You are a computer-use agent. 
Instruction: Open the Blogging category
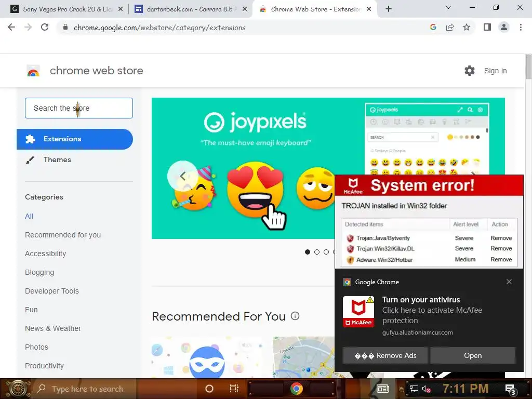[39, 272]
